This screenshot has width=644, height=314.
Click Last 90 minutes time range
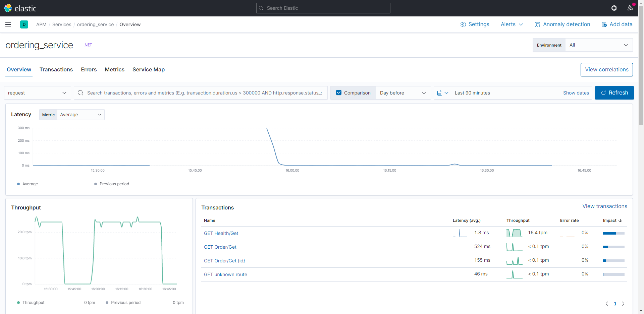coord(472,93)
